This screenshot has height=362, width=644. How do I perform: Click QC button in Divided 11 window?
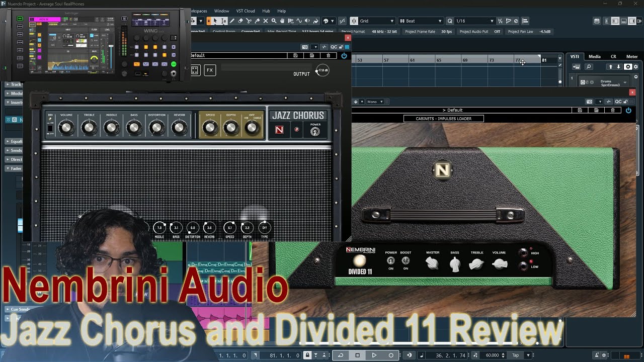click(618, 102)
